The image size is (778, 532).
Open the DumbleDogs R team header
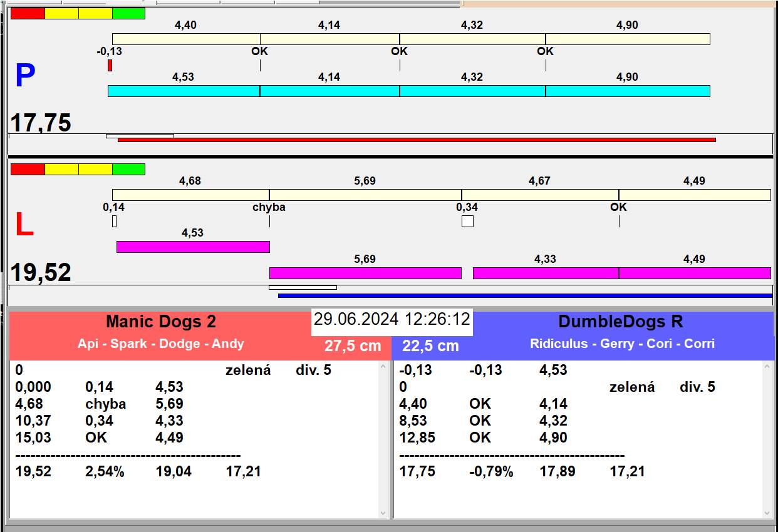(620, 322)
